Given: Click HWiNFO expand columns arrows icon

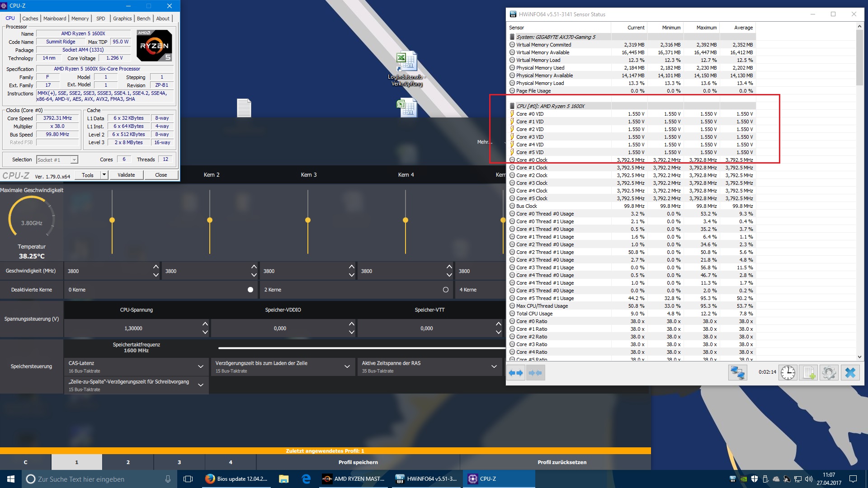Looking at the screenshot, I should click(x=516, y=373).
